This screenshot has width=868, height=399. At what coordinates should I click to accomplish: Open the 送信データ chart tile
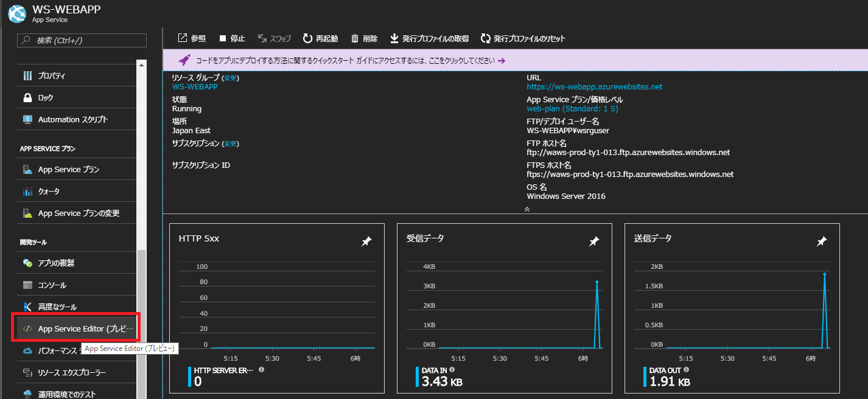[732, 308]
